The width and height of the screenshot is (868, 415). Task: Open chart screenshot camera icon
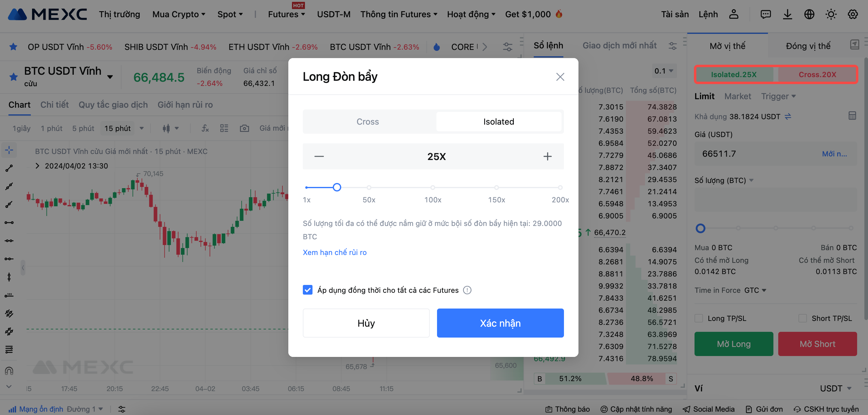(244, 128)
